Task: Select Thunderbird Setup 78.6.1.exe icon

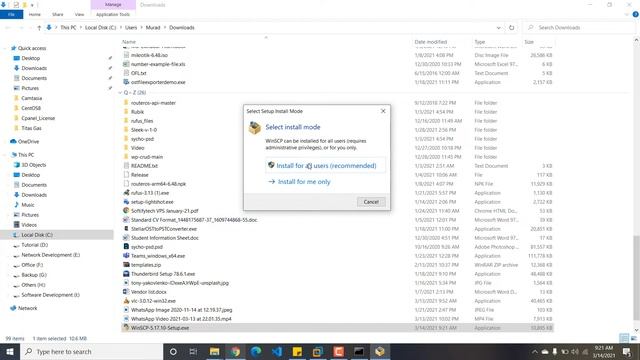Action: click(126, 273)
